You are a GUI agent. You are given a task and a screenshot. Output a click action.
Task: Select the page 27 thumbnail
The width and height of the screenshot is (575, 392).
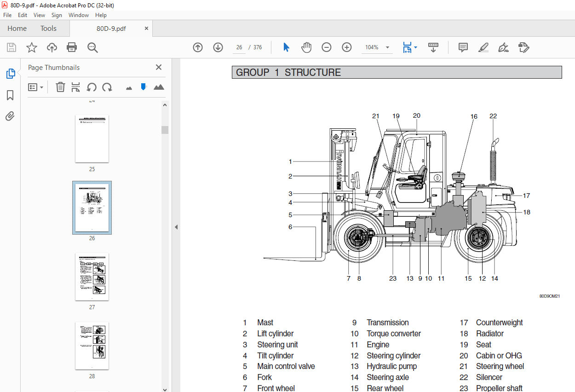(x=92, y=277)
